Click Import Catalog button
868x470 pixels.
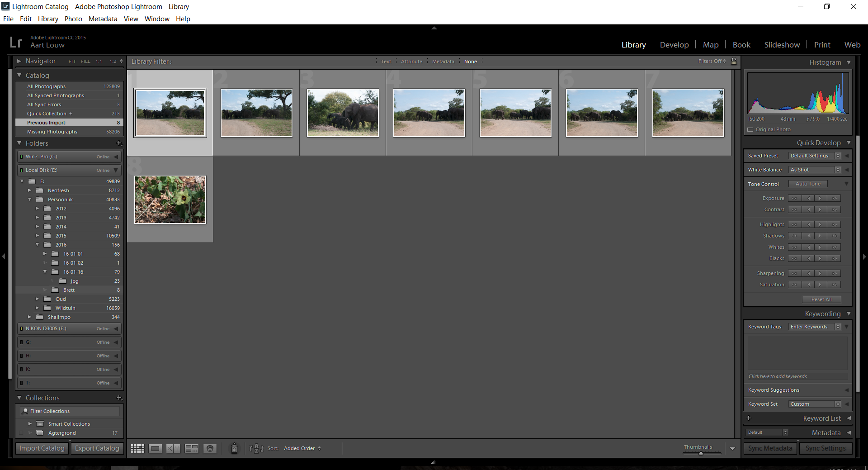[x=42, y=448]
